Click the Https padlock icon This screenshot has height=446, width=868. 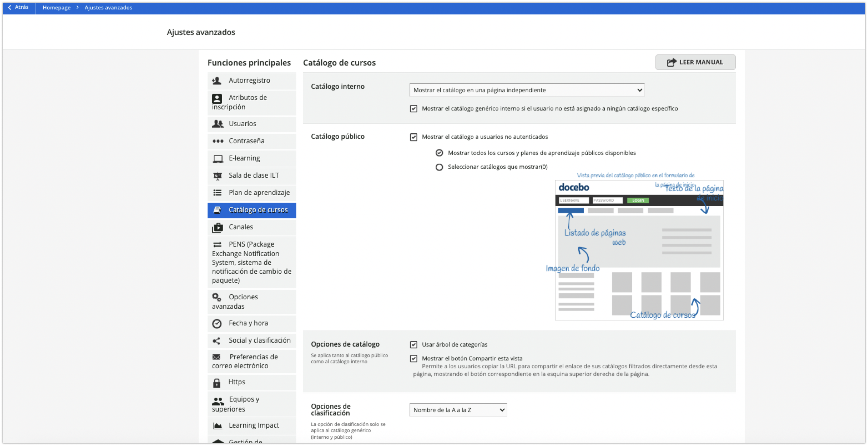pos(217,383)
